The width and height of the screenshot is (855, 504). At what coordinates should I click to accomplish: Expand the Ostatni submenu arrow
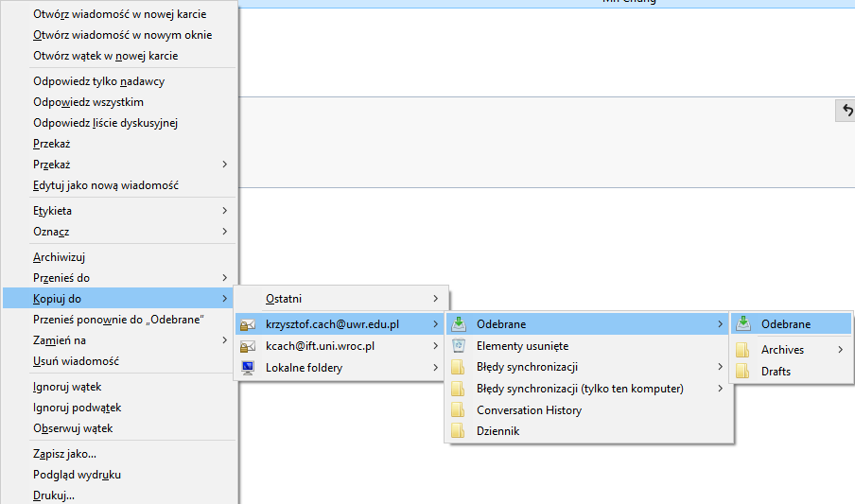[x=435, y=299]
